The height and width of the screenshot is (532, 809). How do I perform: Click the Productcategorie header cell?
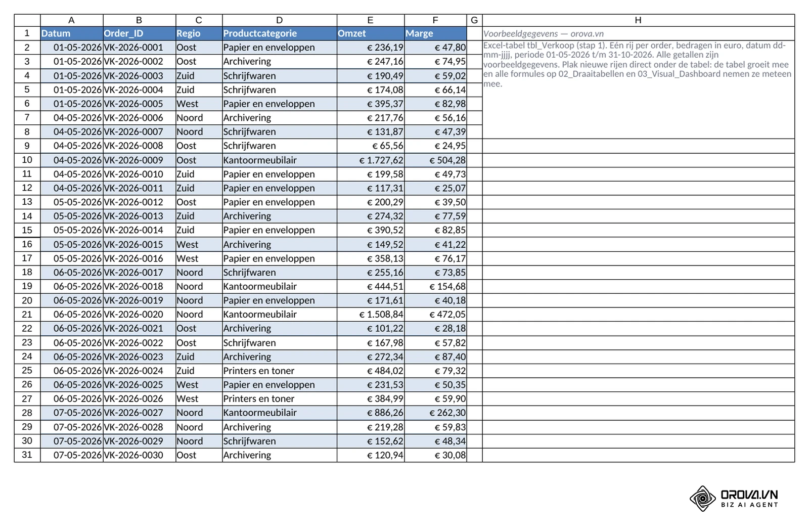coord(280,33)
